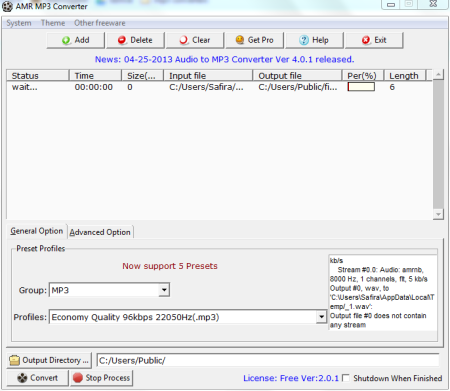Click the Per(%) progress bar of the file

[361, 87]
